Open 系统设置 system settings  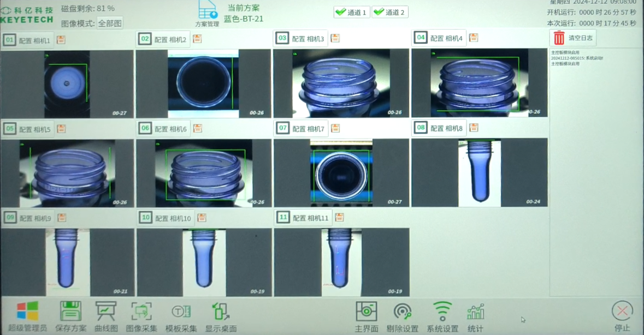pyautogui.click(x=442, y=312)
